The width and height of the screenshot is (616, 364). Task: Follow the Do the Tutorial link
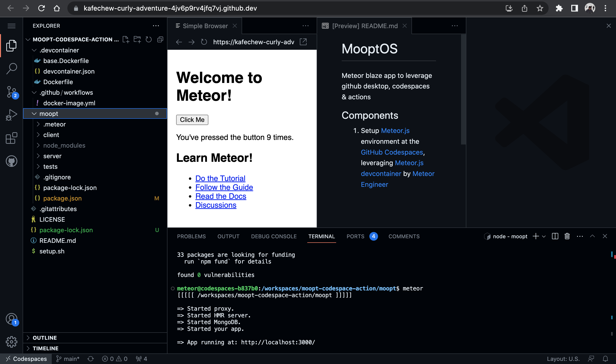coord(220,178)
